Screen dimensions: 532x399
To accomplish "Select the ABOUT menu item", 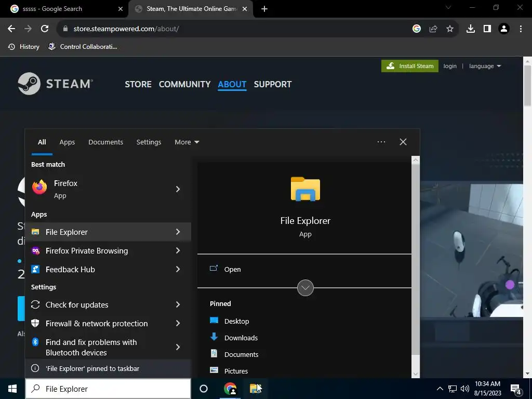I will pos(232,84).
